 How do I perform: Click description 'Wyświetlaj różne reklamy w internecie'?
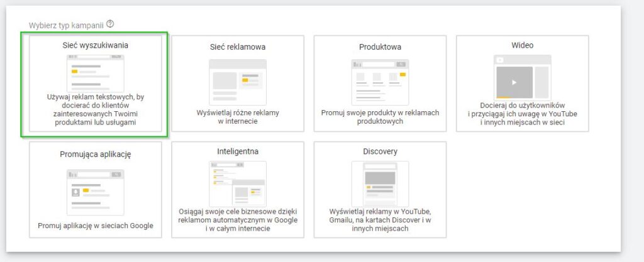pyautogui.click(x=238, y=117)
